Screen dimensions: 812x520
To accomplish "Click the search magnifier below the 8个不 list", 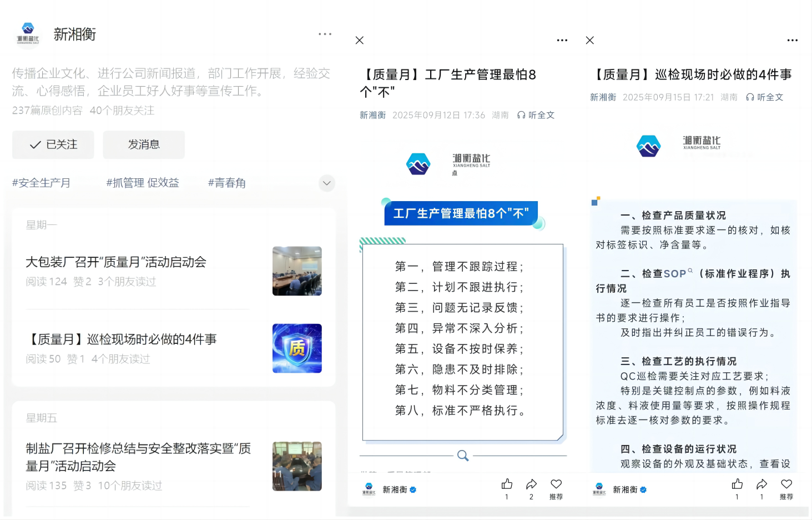I will click(463, 456).
